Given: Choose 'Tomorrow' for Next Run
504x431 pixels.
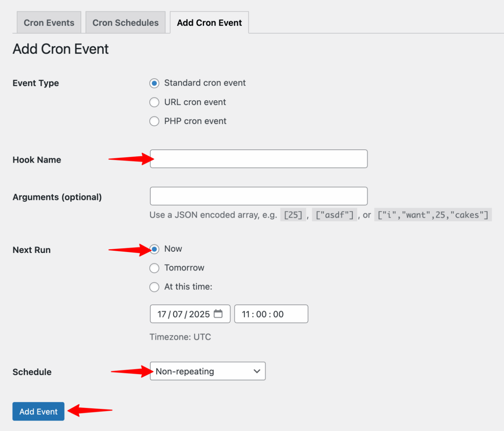Looking at the screenshot, I should coord(154,268).
